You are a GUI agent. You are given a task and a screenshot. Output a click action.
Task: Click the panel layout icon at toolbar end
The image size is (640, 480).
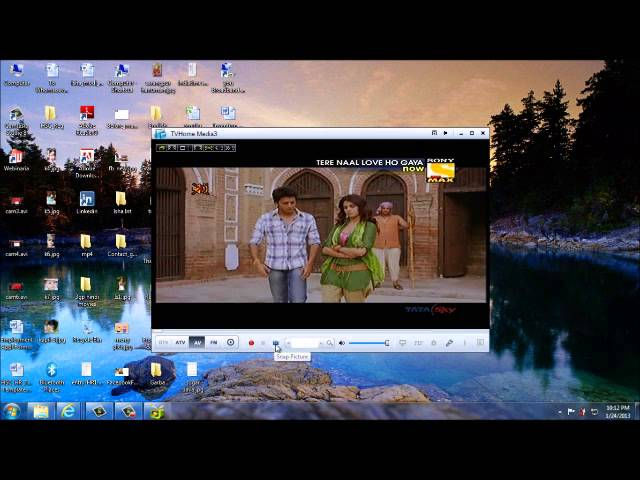tap(480, 343)
